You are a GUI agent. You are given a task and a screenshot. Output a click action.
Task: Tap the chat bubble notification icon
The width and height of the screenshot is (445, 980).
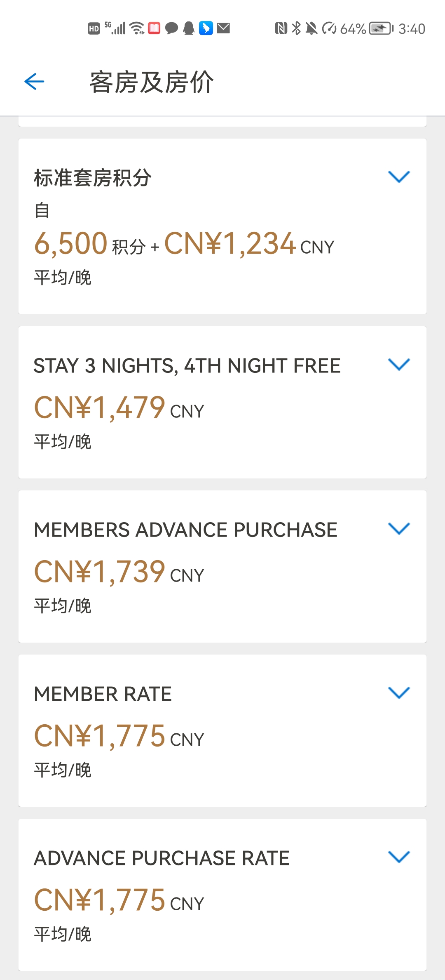171,28
